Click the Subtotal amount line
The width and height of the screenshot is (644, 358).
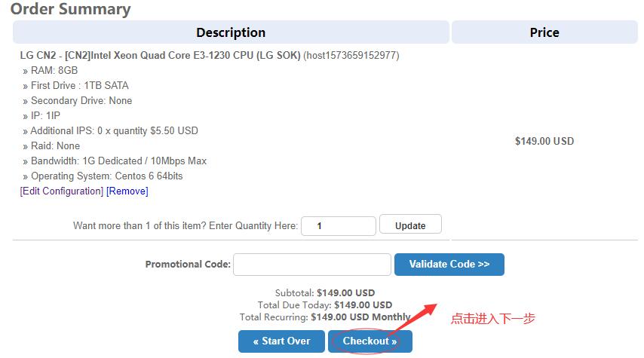(x=325, y=292)
